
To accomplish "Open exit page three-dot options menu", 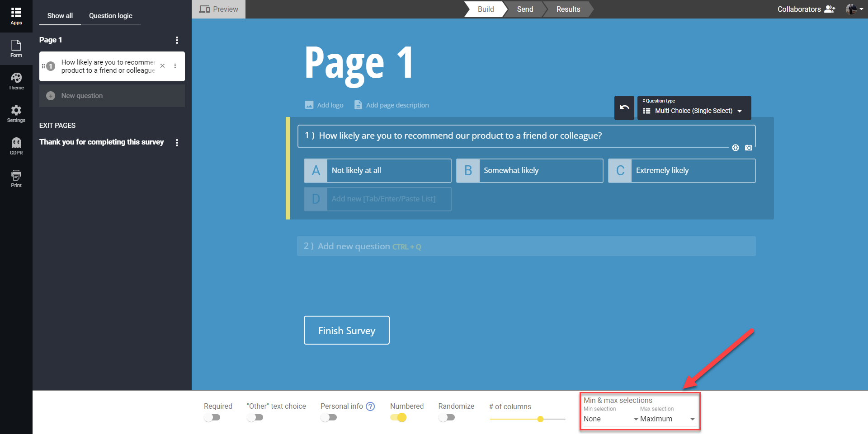I will (177, 143).
